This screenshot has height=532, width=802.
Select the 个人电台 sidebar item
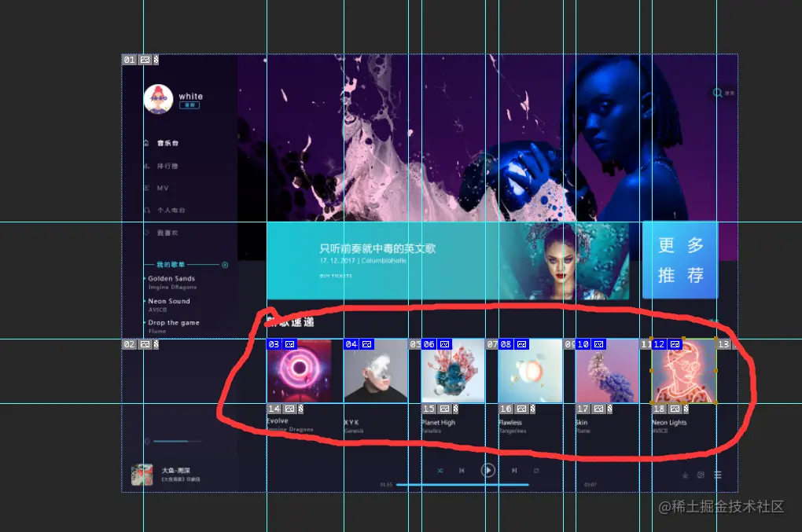pos(171,210)
